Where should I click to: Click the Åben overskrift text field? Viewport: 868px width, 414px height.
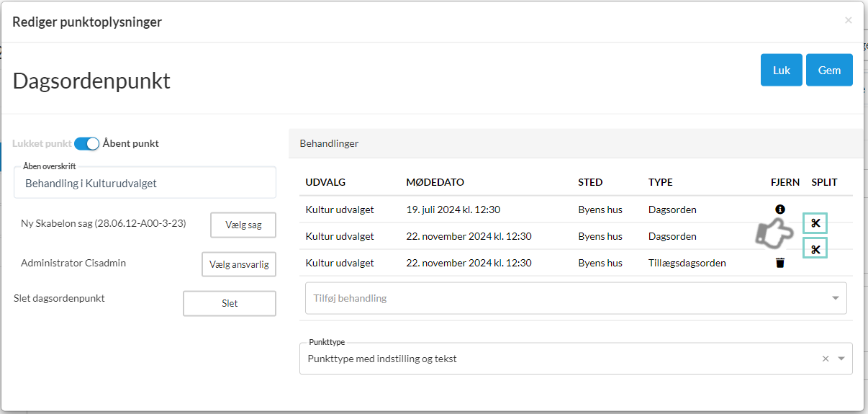[145, 184]
